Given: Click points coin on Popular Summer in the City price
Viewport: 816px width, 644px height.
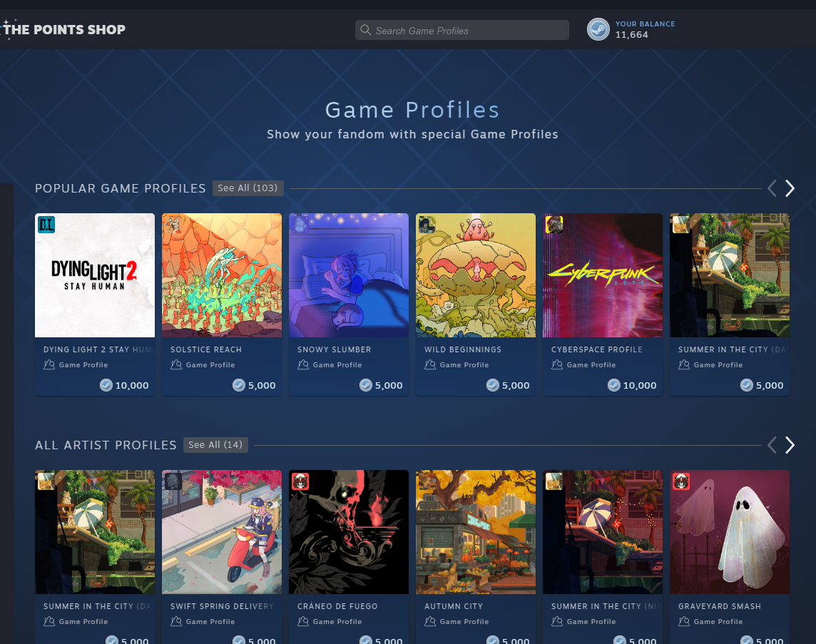Looking at the screenshot, I should click(747, 385).
